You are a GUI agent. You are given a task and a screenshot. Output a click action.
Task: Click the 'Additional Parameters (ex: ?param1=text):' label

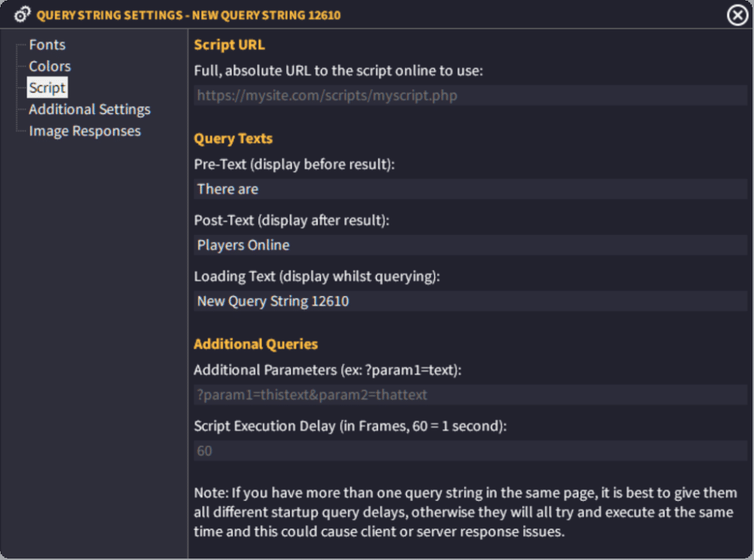(x=328, y=370)
